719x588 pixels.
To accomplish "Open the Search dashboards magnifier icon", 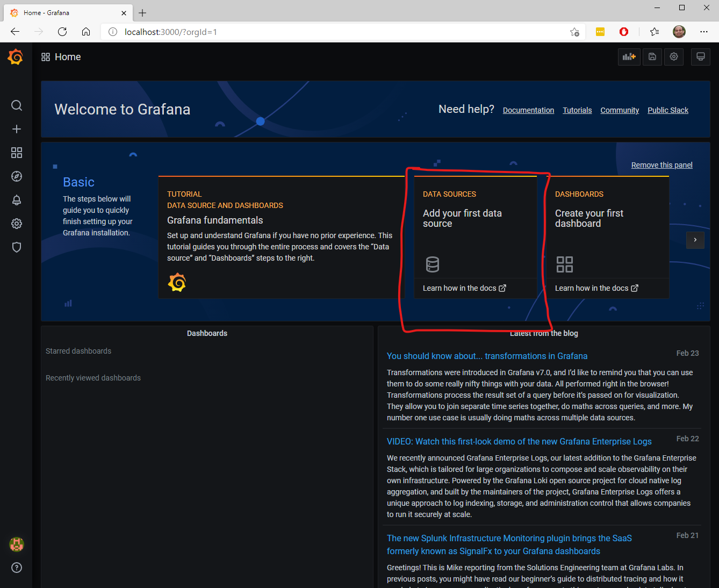I will (17, 105).
